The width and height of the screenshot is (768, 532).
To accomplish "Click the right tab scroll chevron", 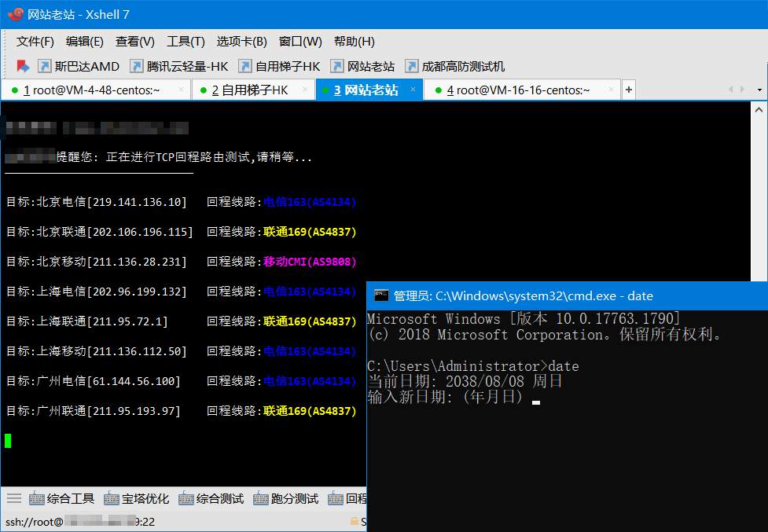I will [x=741, y=90].
